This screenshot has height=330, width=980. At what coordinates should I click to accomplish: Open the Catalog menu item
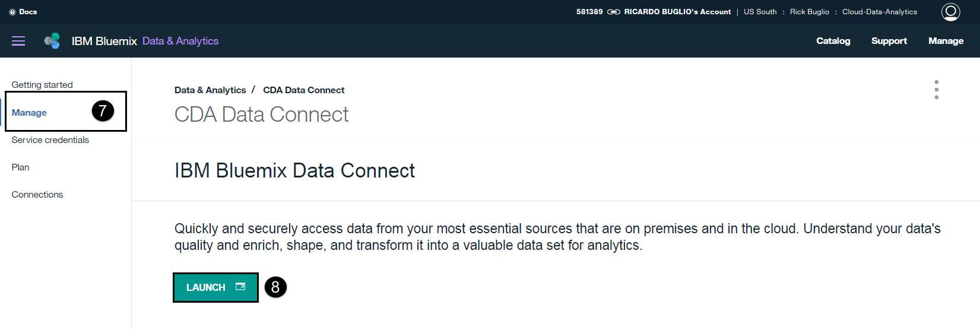(833, 41)
